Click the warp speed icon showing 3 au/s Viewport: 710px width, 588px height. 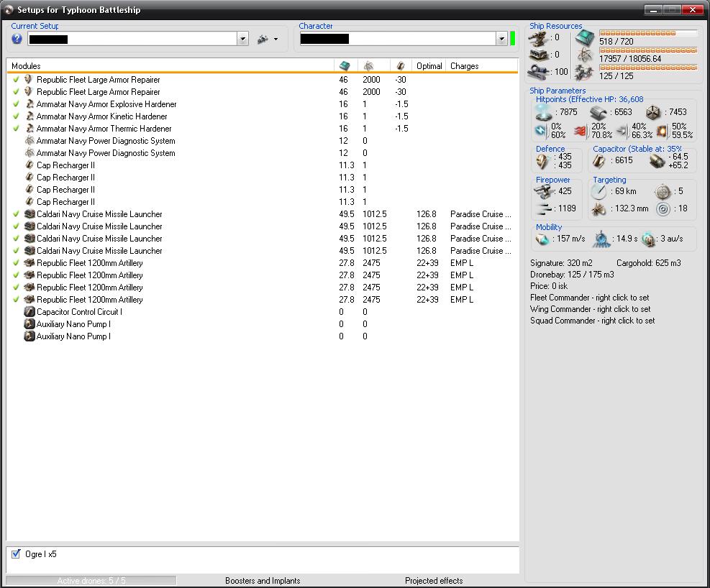648,239
